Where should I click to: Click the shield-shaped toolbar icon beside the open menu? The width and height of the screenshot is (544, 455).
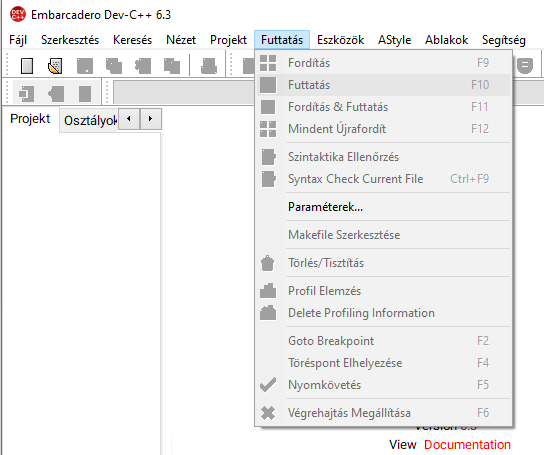point(525,66)
